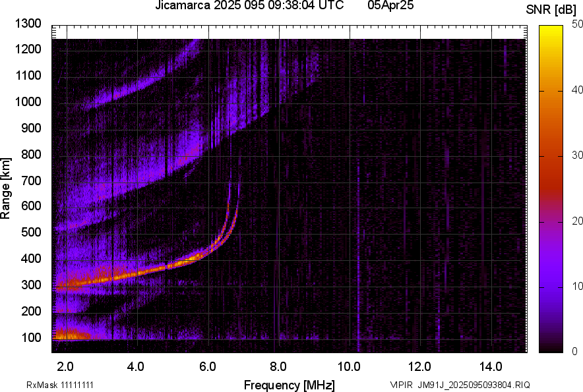Click the frequency tick label '4.0'
583x392 pixels.
135,367
